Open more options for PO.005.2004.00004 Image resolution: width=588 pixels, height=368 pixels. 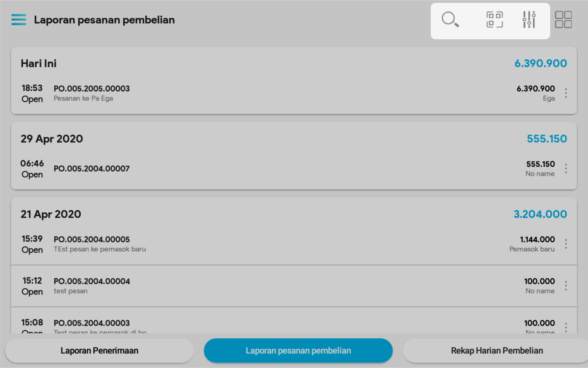point(566,286)
